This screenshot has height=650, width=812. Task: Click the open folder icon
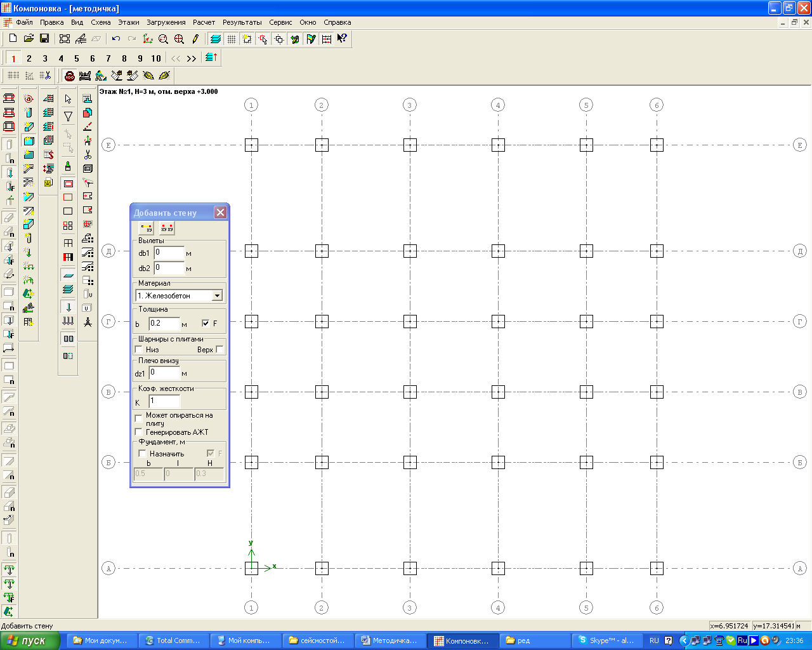(x=29, y=39)
